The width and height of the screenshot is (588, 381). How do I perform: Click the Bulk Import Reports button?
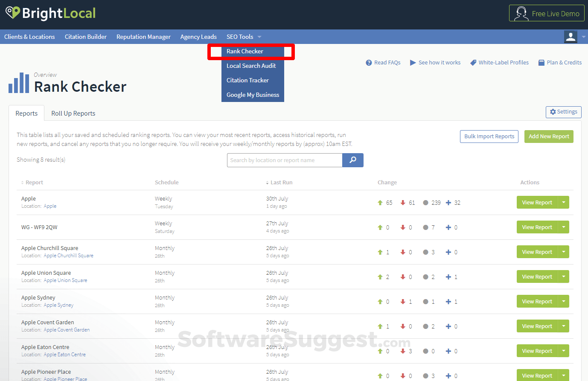click(x=489, y=136)
